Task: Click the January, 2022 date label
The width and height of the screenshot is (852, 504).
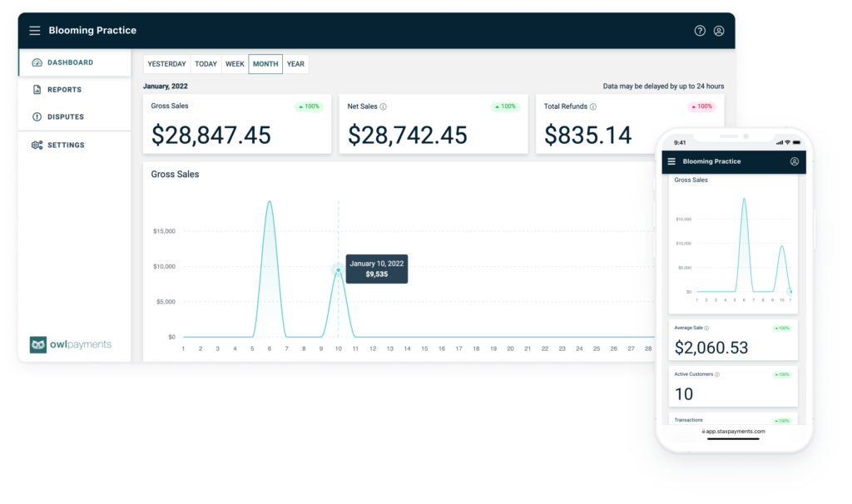Action: [166, 86]
